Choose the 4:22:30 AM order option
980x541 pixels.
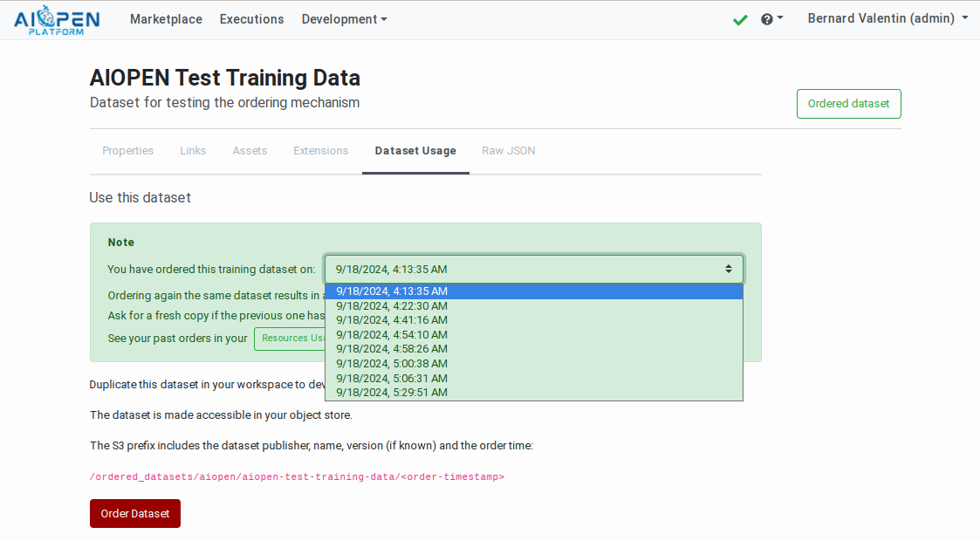point(392,306)
